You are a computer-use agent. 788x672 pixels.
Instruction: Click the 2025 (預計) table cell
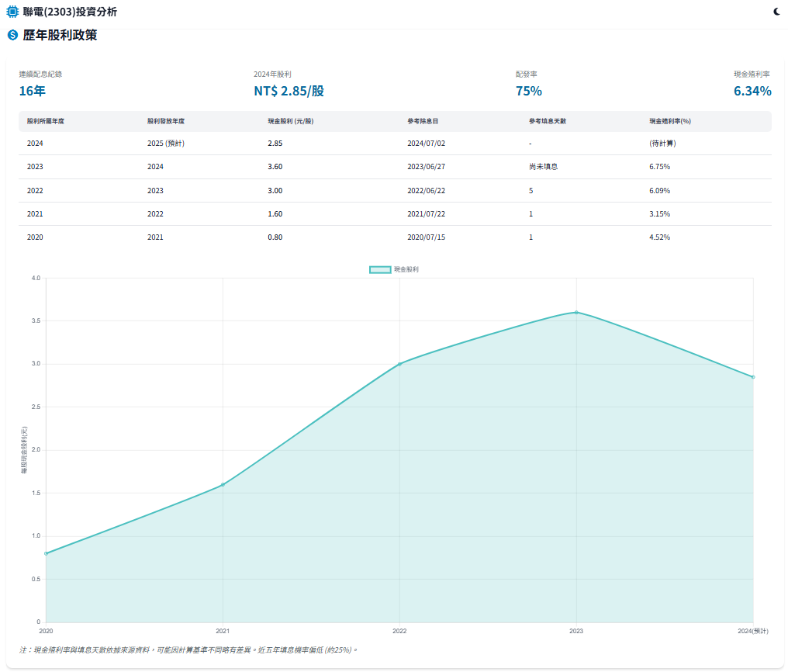(x=166, y=144)
